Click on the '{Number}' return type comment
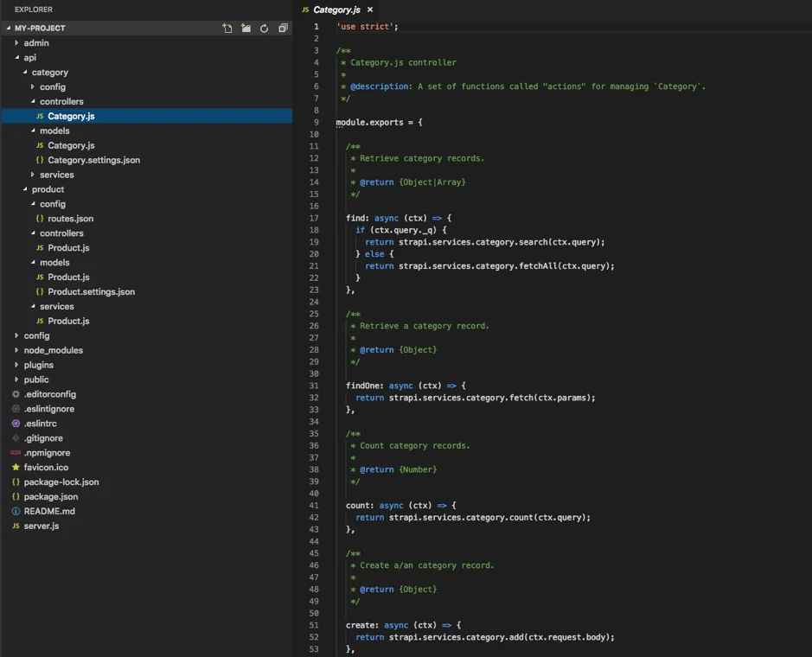The width and height of the screenshot is (812, 657). tap(418, 469)
